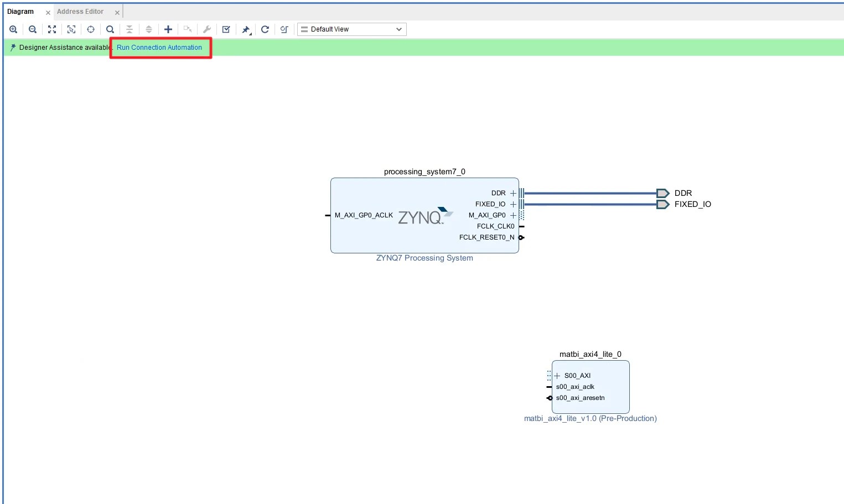The image size is (844, 504).
Task: Expand the FIXED_IO interface plus sign
Action: pyautogui.click(x=513, y=204)
